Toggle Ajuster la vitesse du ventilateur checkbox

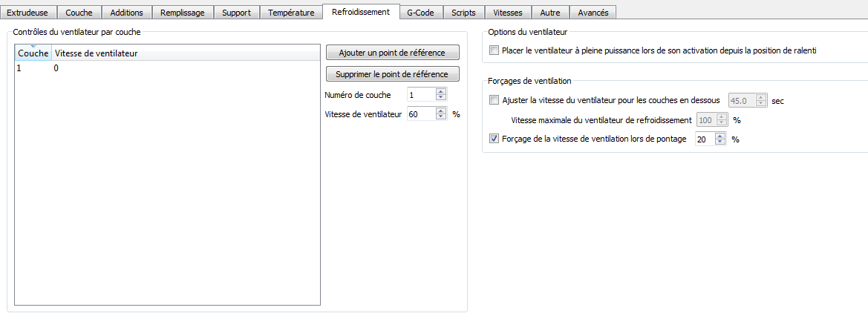coord(495,101)
